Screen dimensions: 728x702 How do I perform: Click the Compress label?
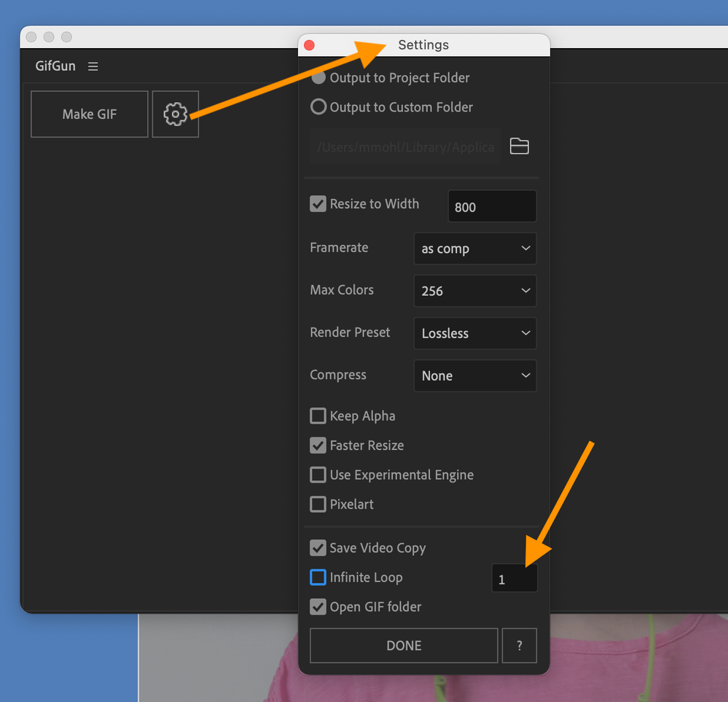tap(338, 375)
